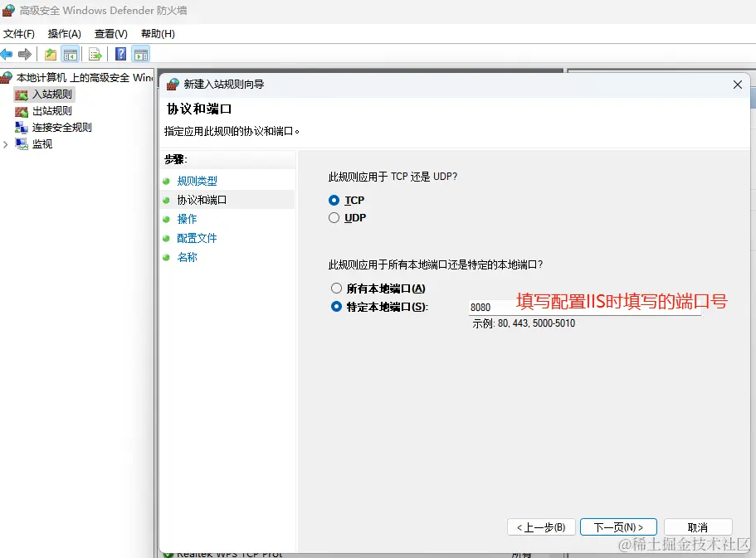Image resolution: width=756 pixels, height=558 pixels.
Task: Open the Action (操作) menu
Action: tap(64, 34)
